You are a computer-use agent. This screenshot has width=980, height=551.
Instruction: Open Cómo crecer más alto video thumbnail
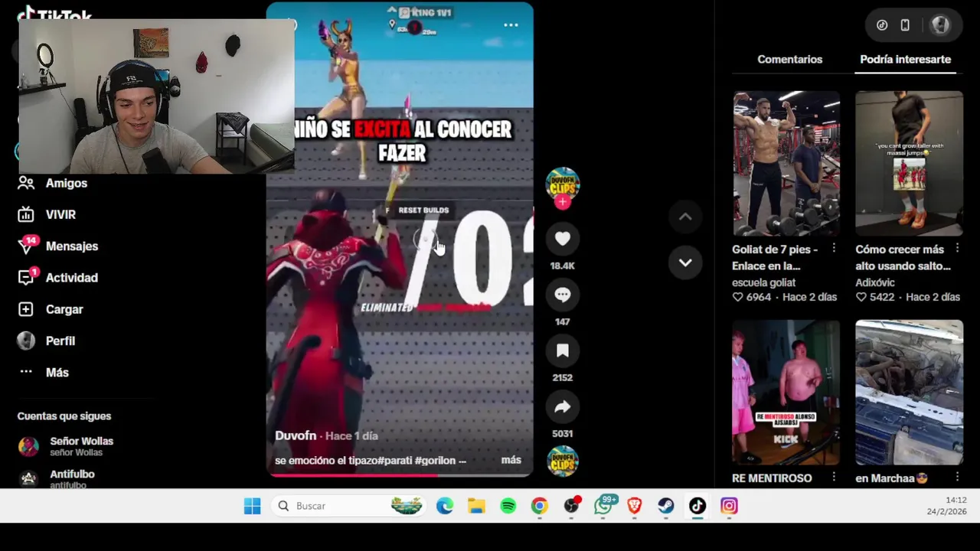[909, 163]
